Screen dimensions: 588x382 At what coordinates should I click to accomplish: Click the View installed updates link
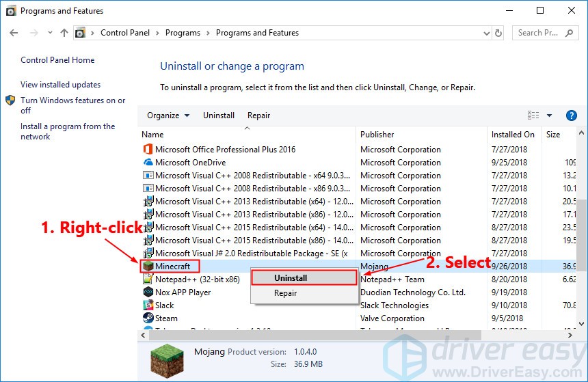[60, 85]
